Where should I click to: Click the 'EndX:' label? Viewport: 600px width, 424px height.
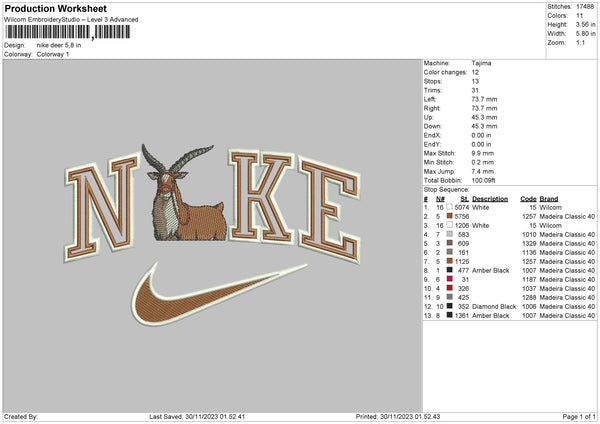pos(432,135)
